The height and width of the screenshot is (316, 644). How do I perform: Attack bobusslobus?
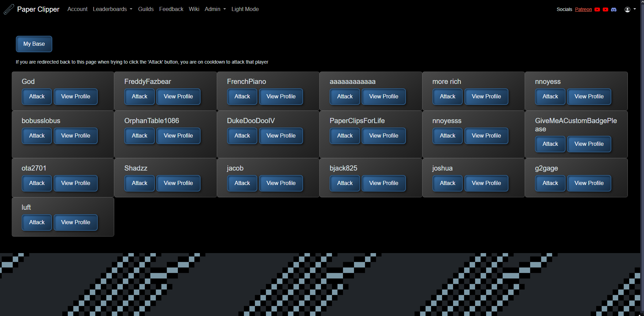(x=37, y=136)
